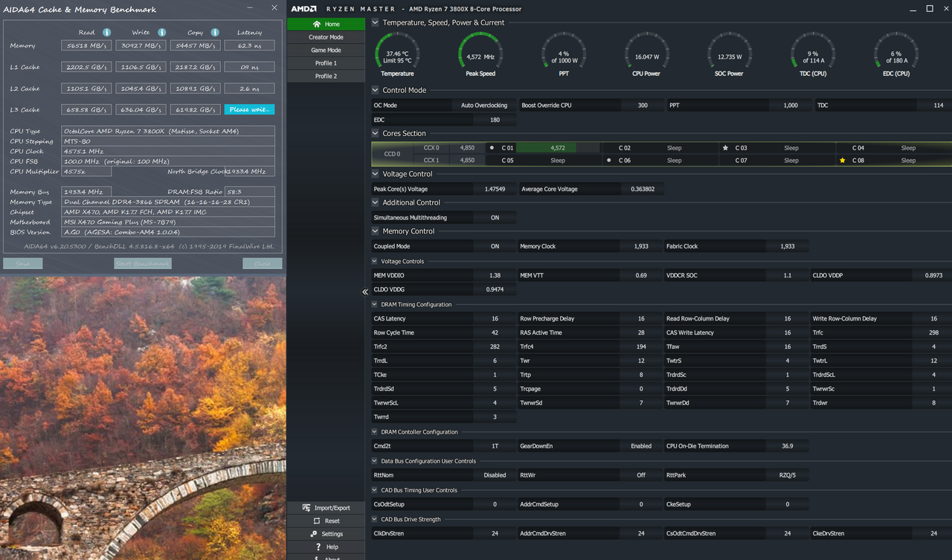Viewport: 952px width, 560px height.
Task: Collapse the CAD Bus Timing User Controls
Action: pos(376,490)
